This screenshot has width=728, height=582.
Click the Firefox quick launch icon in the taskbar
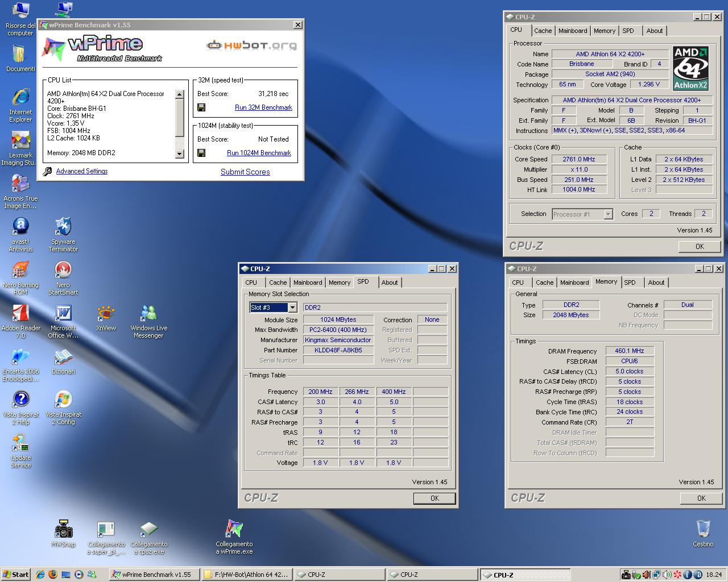pos(53,575)
